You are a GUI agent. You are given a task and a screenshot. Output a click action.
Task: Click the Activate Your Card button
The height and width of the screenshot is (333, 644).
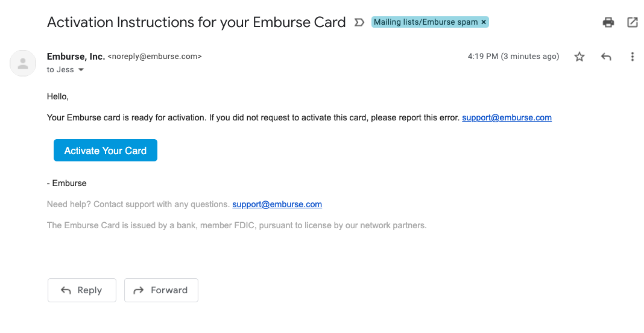click(x=106, y=151)
